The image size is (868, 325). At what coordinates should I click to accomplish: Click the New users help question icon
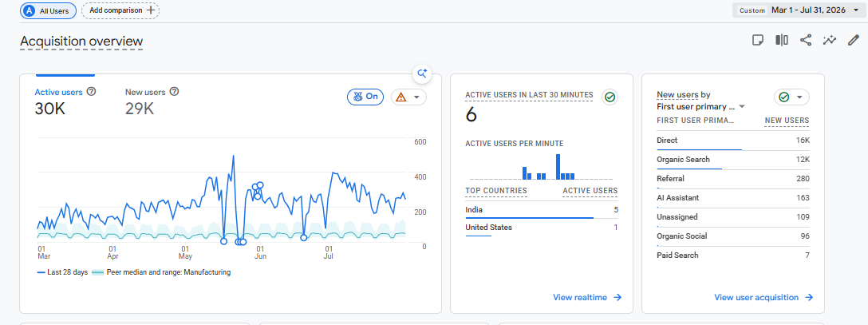(x=175, y=91)
